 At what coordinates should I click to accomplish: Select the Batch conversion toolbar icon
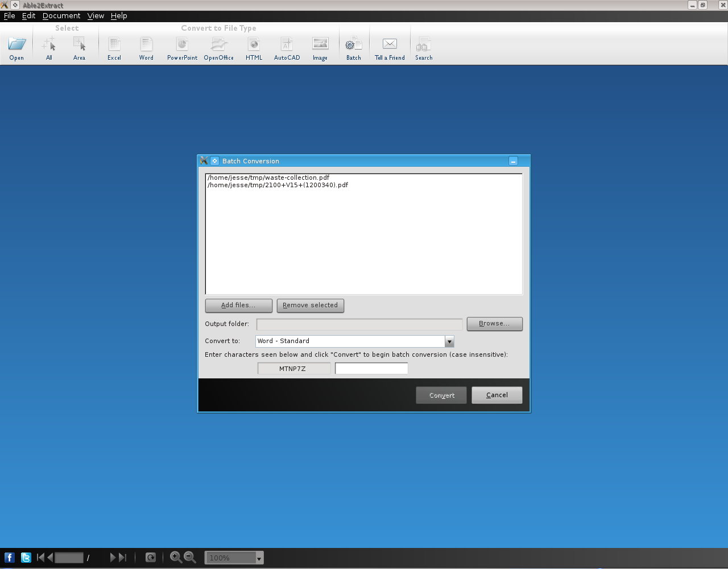point(353,44)
